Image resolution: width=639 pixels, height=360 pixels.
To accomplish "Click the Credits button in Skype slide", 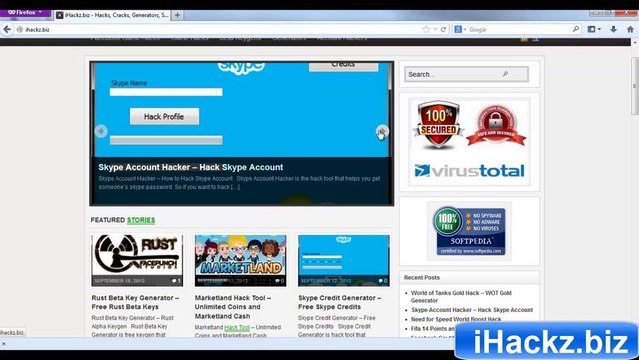I will (343, 66).
